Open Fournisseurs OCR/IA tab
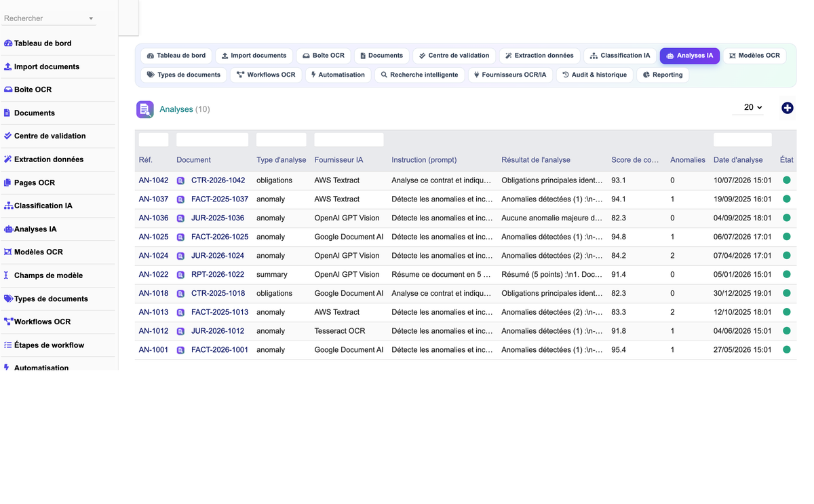This screenshot has width=814, height=504. tap(510, 75)
